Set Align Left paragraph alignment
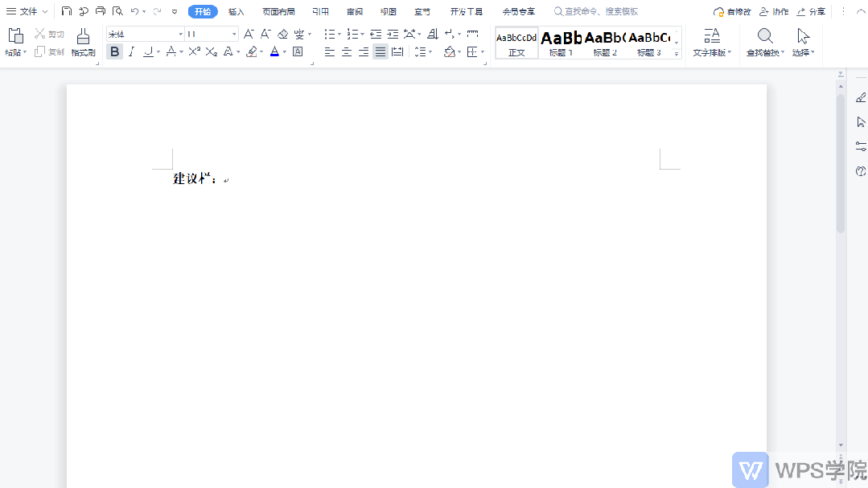The height and width of the screenshot is (488, 868). coord(329,51)
